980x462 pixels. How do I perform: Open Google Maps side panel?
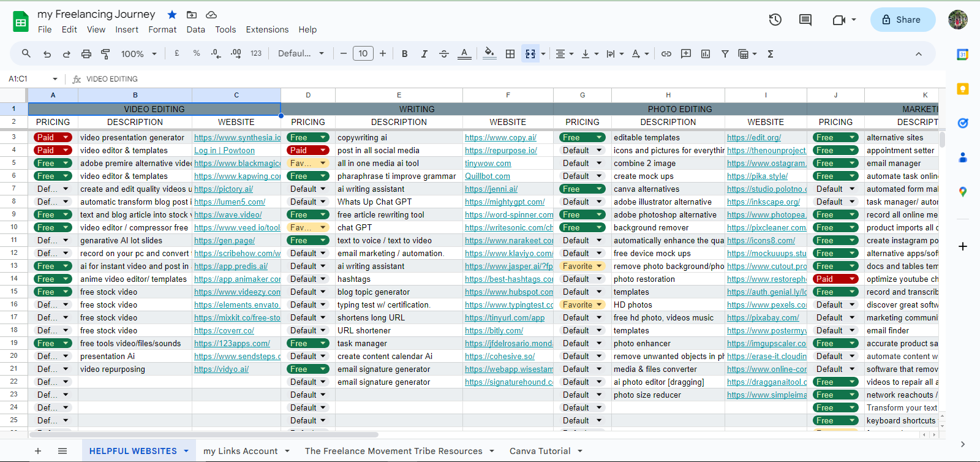963,192
